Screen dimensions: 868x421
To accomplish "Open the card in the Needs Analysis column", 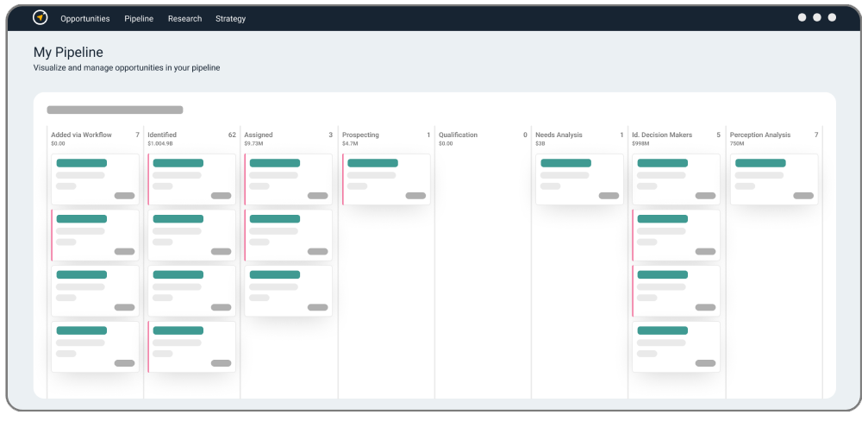I will click(579, 179).
